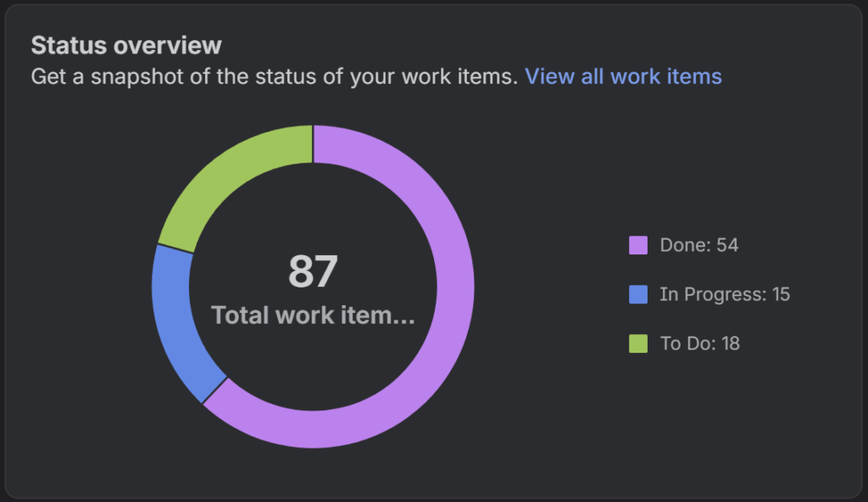Click the purple Done legend square
Image resolution: width=868 pixels, height=502 pixels.
(x=638, y=245)
